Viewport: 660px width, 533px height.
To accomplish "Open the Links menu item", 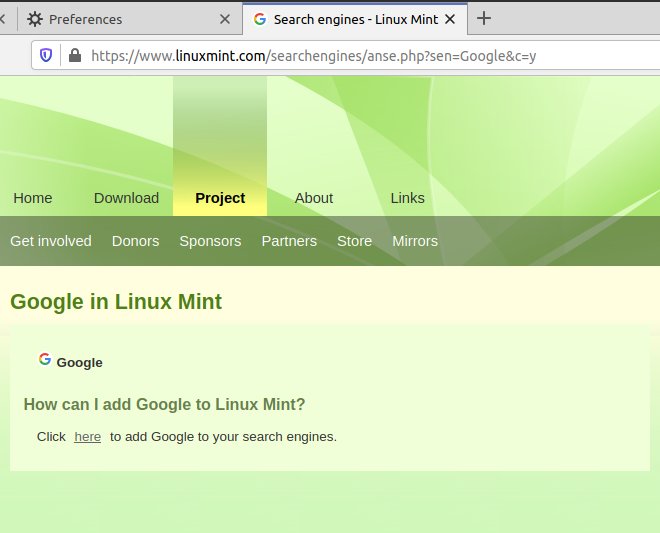I will pos(407,198).
